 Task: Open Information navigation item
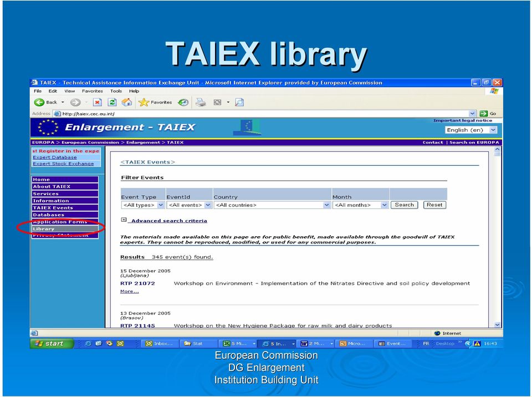click(65, 201)
